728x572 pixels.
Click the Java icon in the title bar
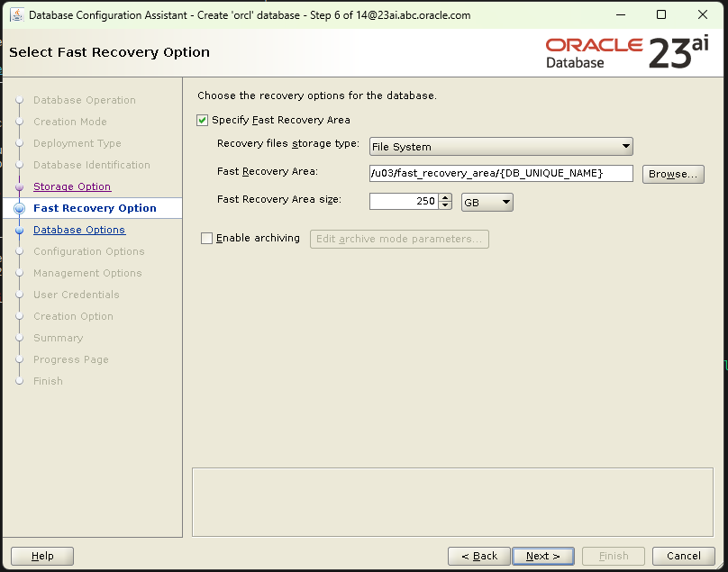tap(16, 15)
